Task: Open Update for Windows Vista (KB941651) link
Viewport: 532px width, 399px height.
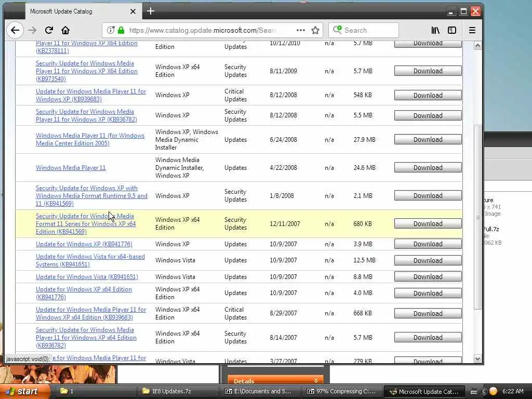Action: tap(87, 277)
